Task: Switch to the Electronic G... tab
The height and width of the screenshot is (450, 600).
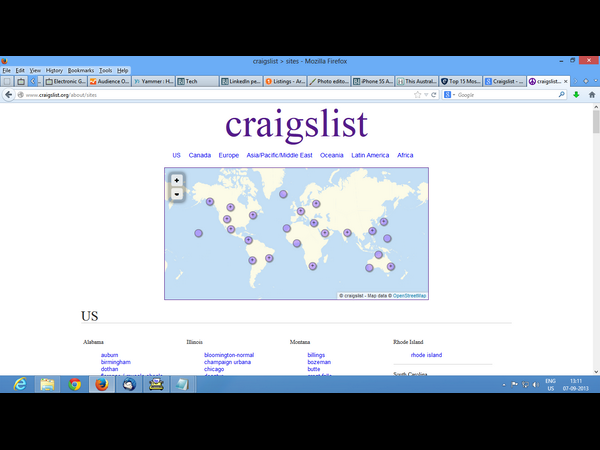Action: (65, 81)
